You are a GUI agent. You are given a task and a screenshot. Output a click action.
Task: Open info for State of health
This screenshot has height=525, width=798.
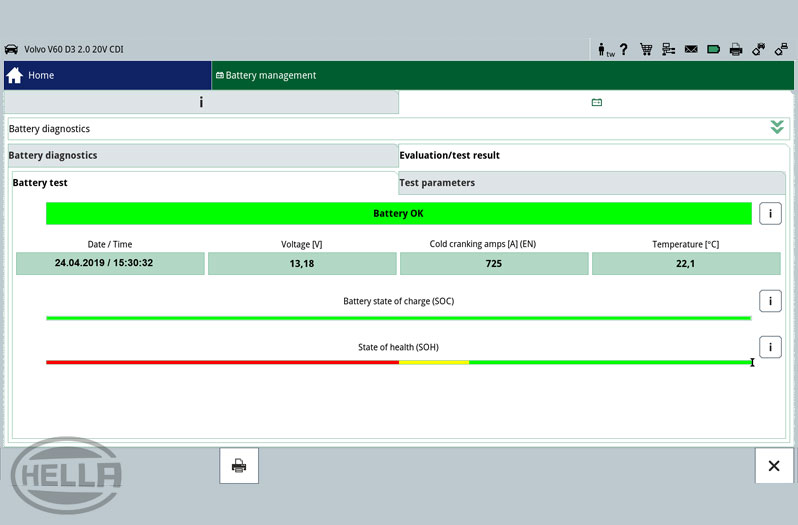pyautogui.click(x=769, y=347)
